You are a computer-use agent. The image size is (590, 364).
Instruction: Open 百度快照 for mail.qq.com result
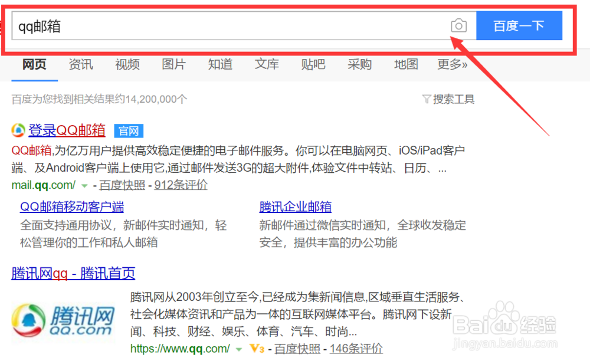click(122, 185)
